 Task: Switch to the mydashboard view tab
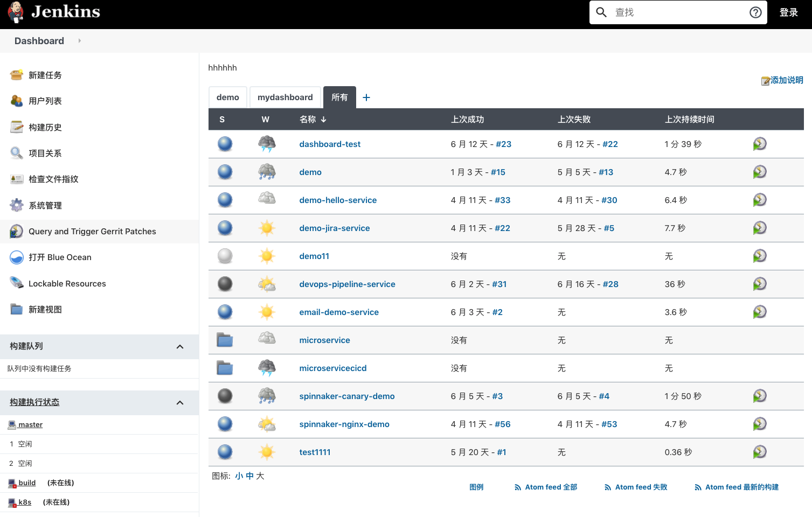pyautogui.click(x=285, y=97)
